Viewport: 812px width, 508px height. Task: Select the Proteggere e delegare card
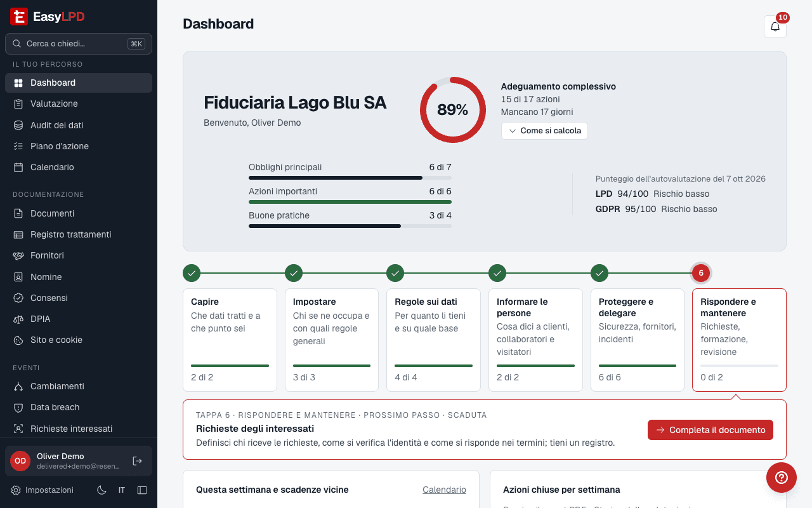tap(638, 340)
